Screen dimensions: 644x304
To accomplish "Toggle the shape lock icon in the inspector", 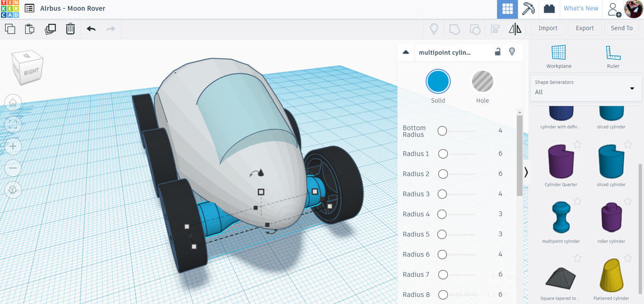I will [497, 52].
